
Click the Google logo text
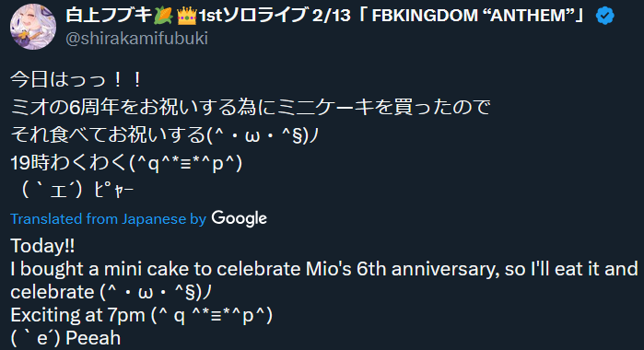tap(239, 218)
